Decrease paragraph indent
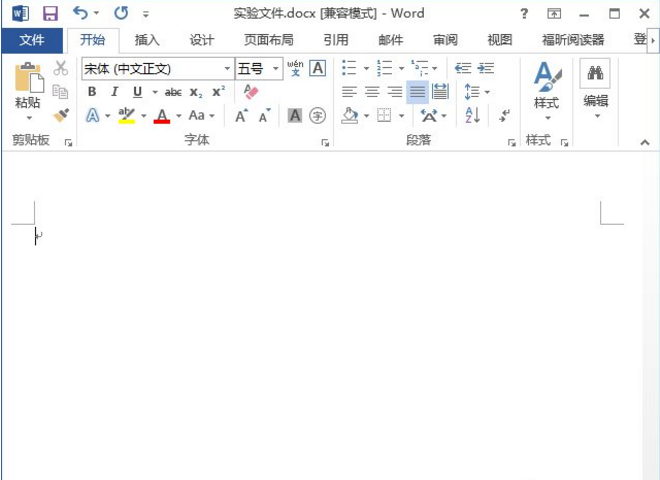The image size is (660, 480). click(x=463, y=68)
